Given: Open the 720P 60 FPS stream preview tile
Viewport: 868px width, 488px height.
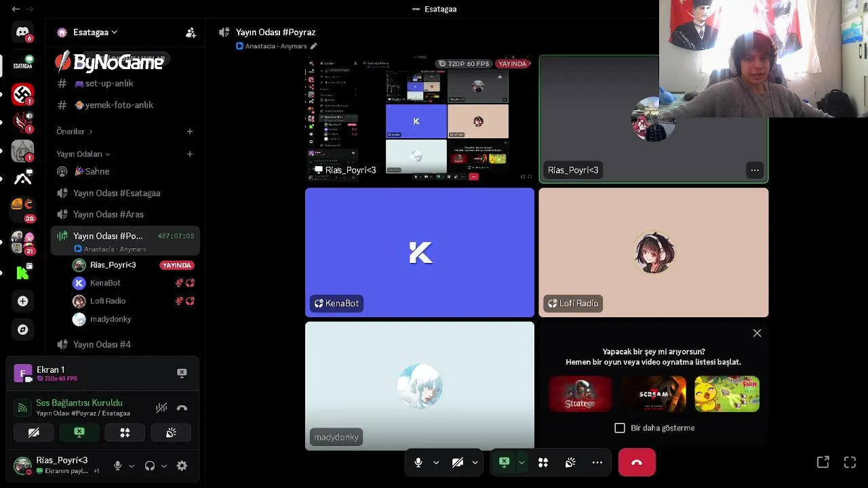Looking at the screenshot, I should point(420,119).
